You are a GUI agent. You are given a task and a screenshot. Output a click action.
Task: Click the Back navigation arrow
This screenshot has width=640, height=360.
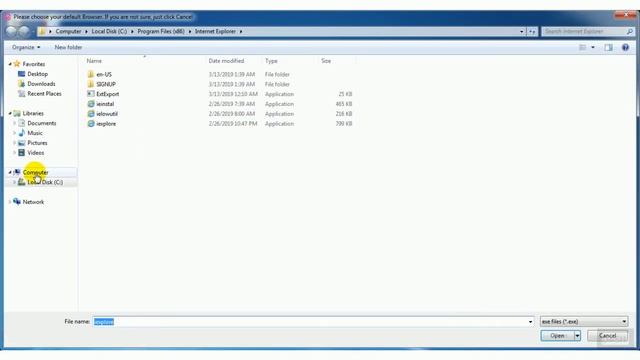(x=12, y=31)
